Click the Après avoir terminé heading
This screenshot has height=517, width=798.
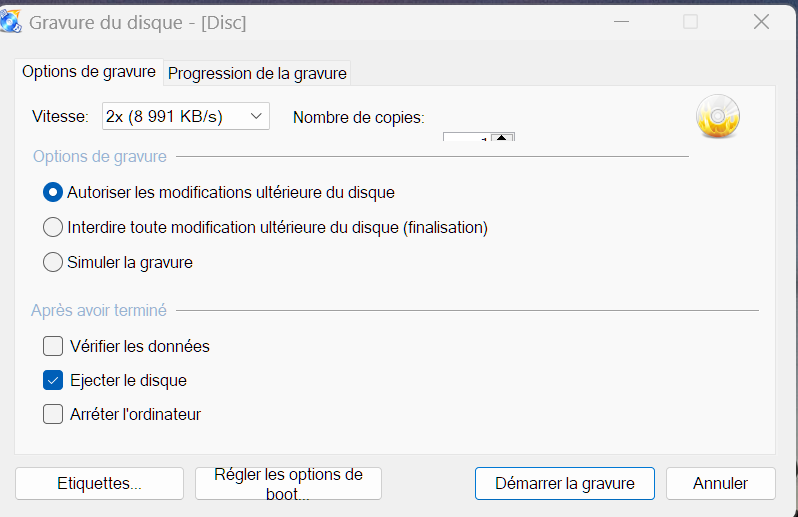click(x=99, y=310)
